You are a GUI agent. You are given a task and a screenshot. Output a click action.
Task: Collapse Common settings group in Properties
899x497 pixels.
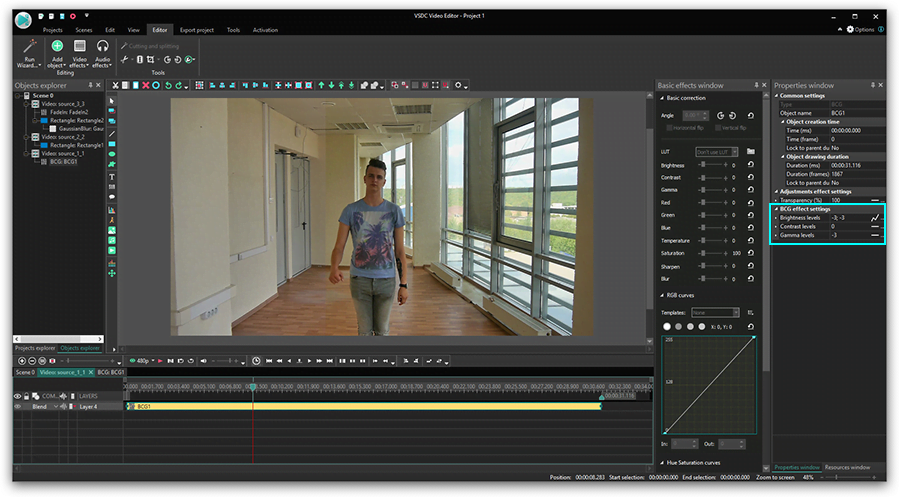[776, 96]
